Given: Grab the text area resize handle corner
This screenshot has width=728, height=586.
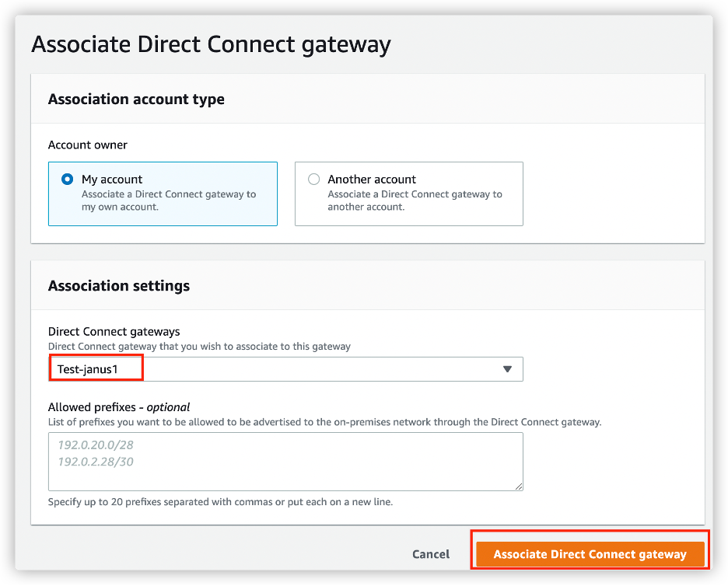Looking at the screenshot, I should tap(519, 487).
